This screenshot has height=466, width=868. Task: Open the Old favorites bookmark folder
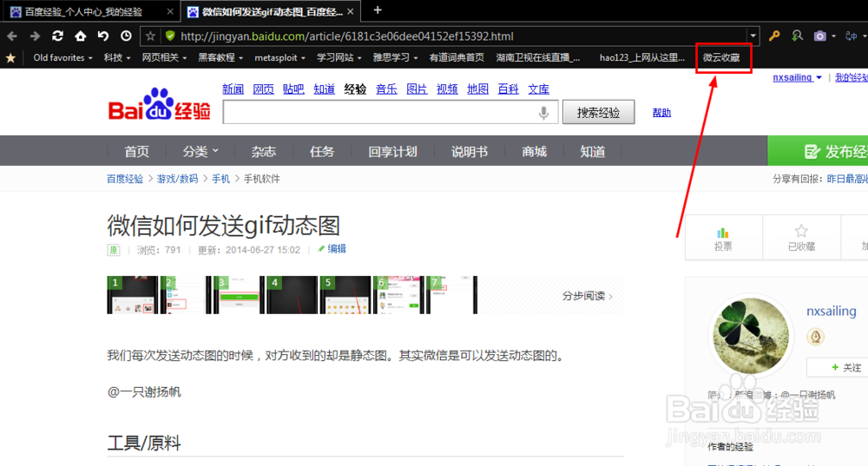tap(62, 57)
